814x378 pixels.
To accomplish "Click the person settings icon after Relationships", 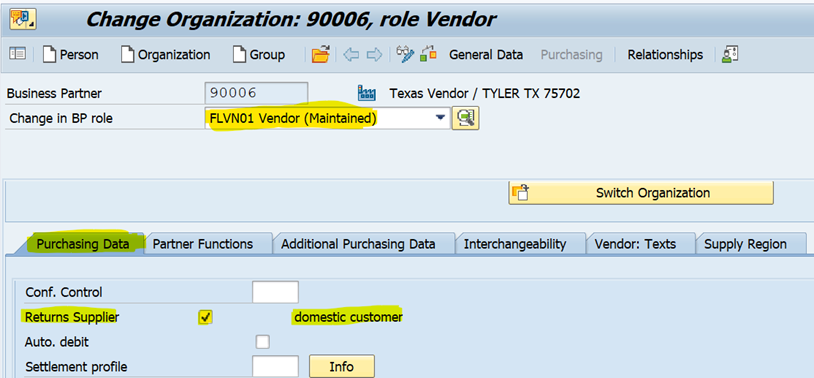I will click(x=730, y=54).
